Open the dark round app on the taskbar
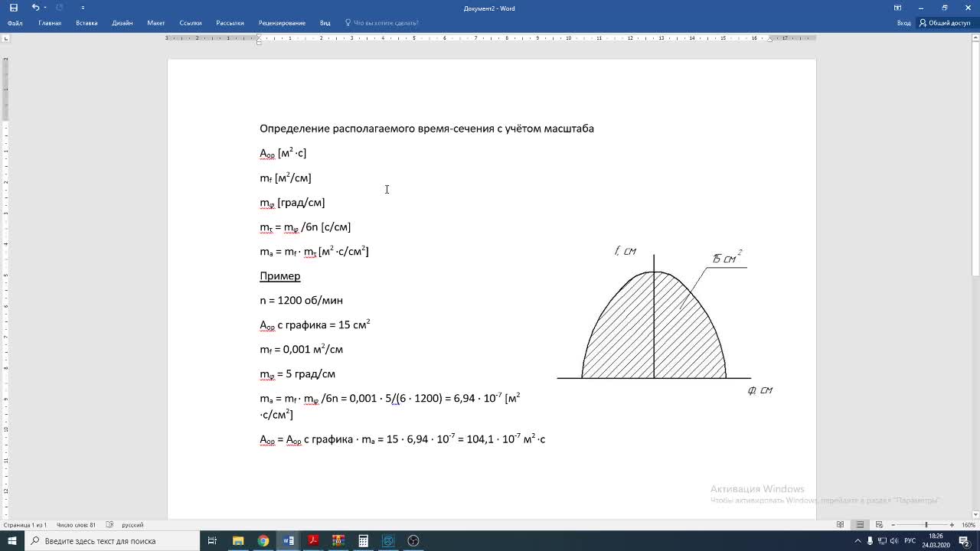This screenshot has height=551, width=980. (413, 541)
